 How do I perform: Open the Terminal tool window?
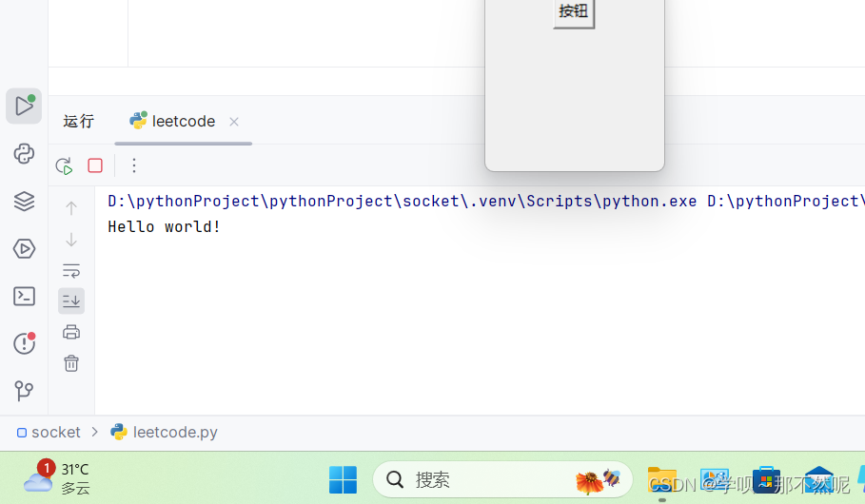pos(24,297)
